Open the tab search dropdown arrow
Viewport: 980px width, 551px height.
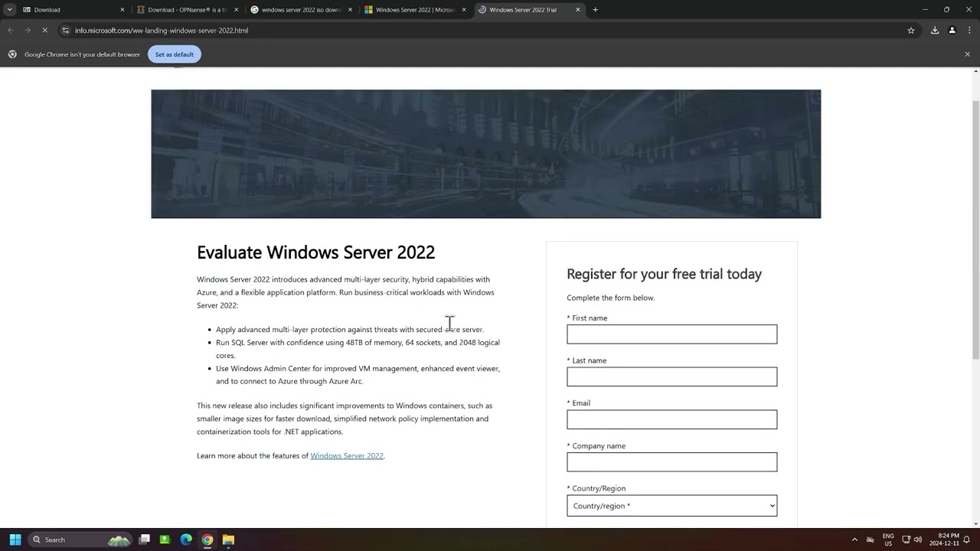9,10
